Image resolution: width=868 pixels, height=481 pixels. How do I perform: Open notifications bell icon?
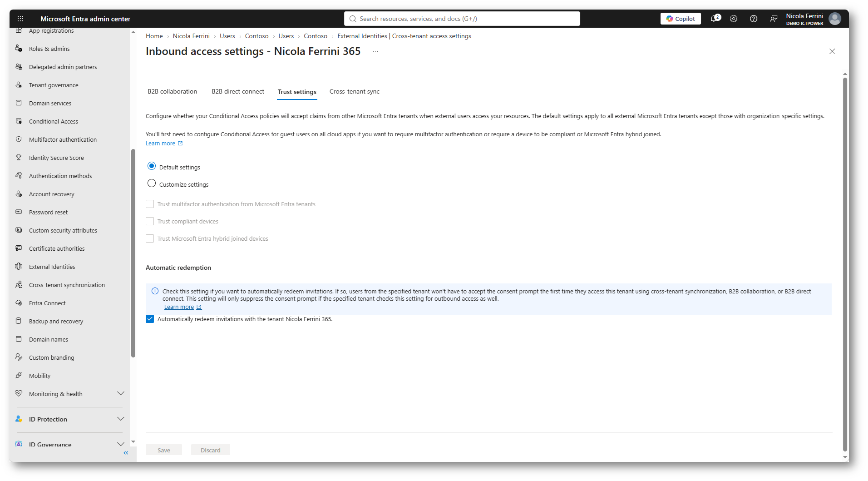click(715, 19)
